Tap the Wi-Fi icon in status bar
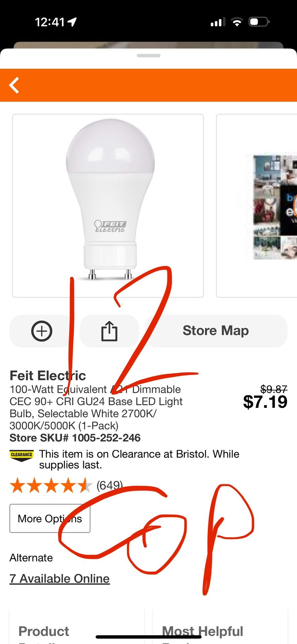 click(237, 22)
